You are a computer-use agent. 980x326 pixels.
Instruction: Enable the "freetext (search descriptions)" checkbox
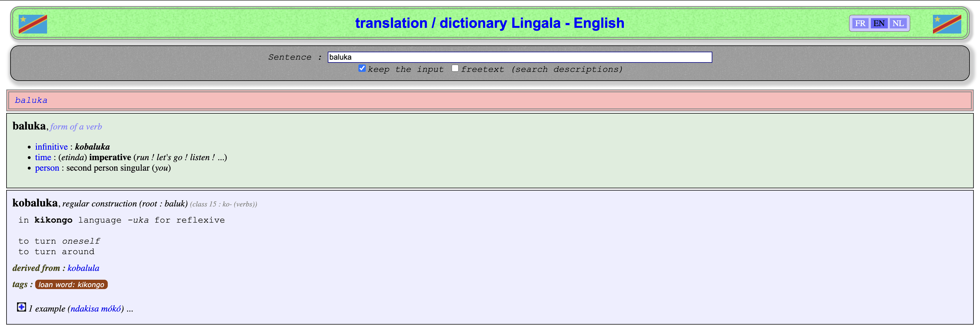click(455, 68)
